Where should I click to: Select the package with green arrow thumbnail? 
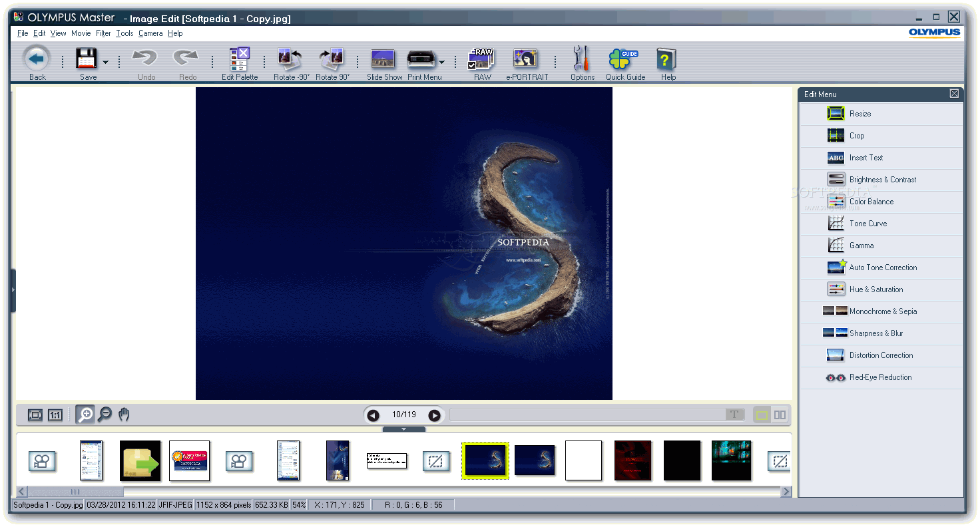pos(140,460)
